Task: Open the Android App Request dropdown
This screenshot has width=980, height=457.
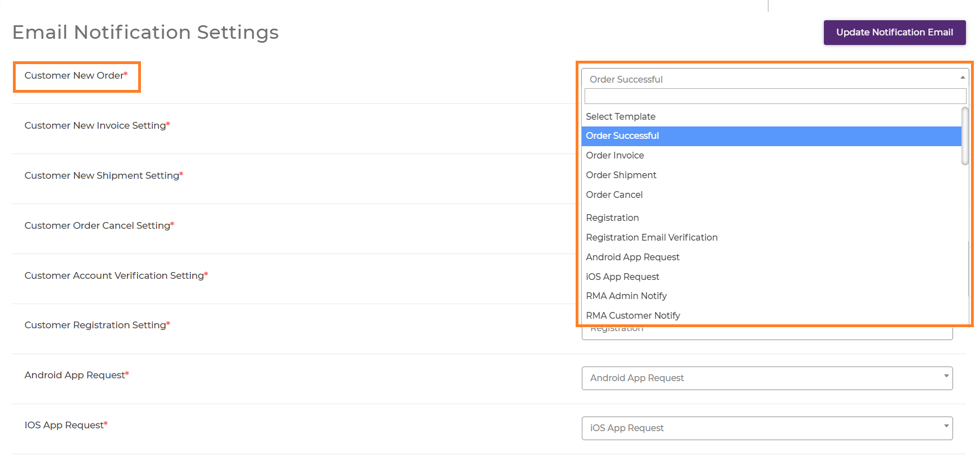Action: pyautogui.click(x=767, y=378)
